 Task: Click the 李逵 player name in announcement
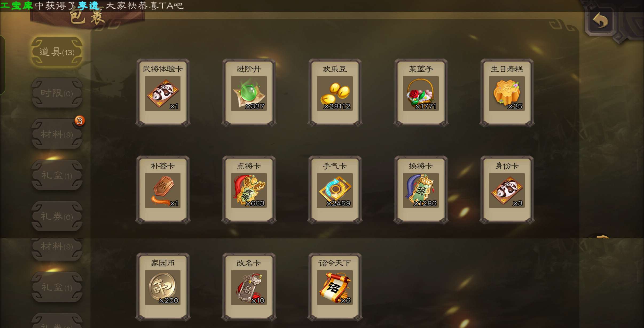point(89,6)
